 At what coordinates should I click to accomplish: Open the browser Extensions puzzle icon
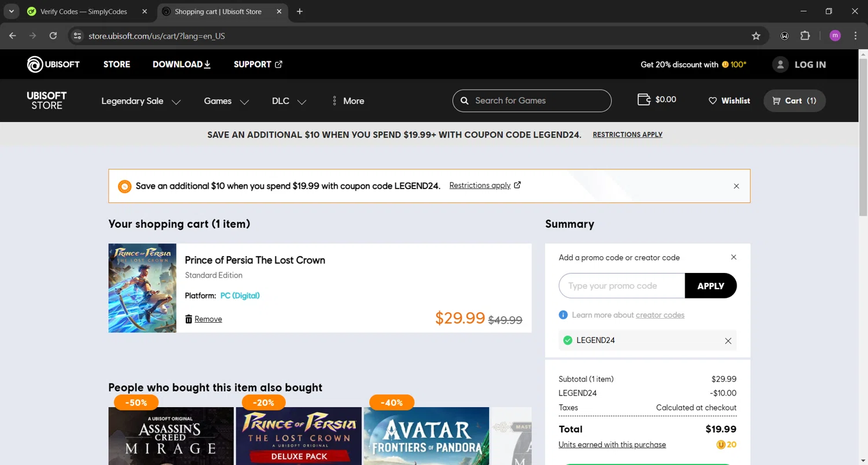805,36
